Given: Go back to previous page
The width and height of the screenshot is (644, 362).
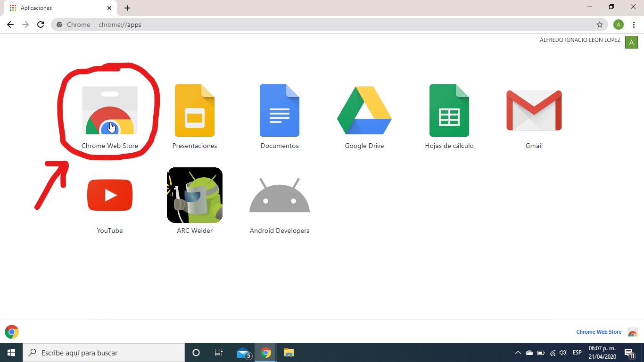Looking at the screenshot, I should [x=10, y=25].
